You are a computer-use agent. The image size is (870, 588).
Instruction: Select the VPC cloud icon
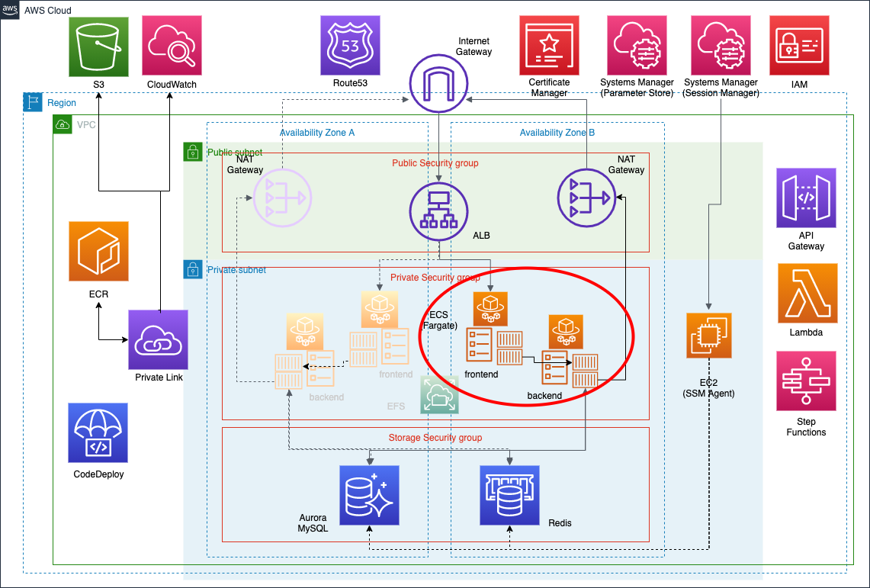[63, 124]
